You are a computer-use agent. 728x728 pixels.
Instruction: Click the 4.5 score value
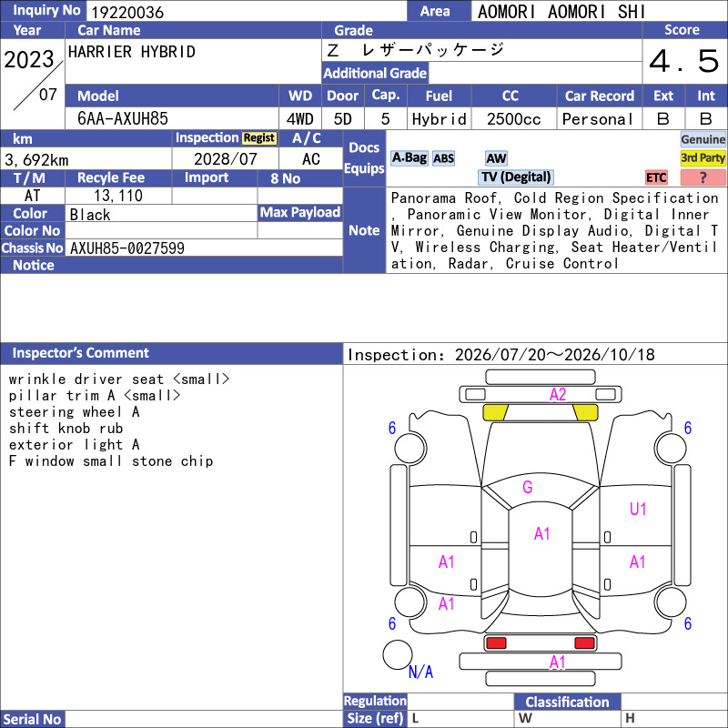pyautogui.click(x=684, y=62)
